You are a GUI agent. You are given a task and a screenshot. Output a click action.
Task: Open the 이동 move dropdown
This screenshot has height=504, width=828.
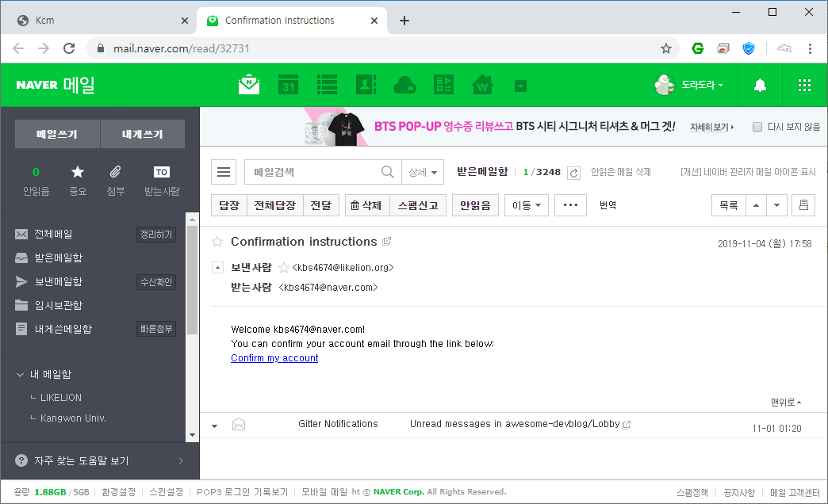(x=527, y=205)
